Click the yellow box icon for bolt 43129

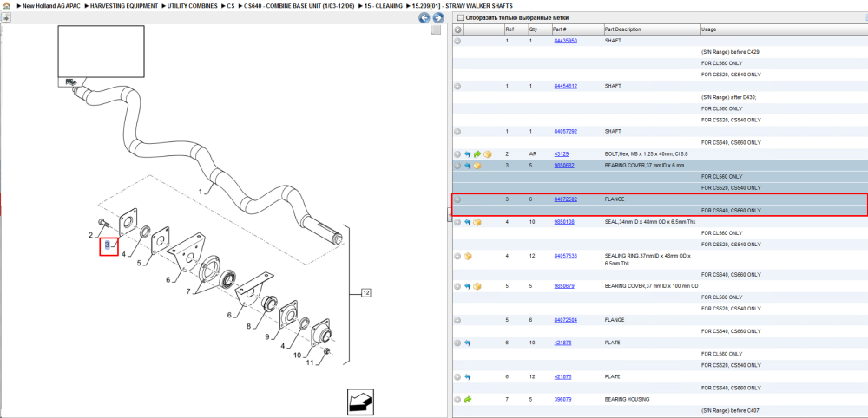coord(487,154)
